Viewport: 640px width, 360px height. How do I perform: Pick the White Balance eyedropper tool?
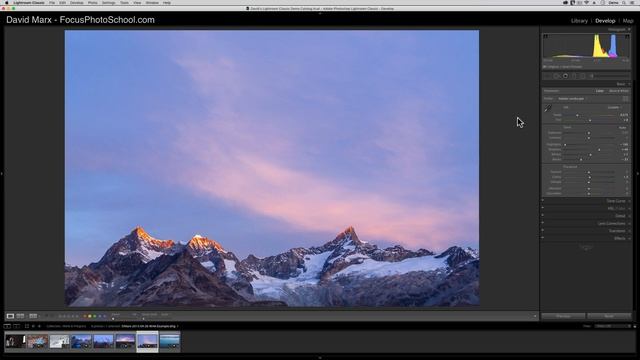[547, 109]
